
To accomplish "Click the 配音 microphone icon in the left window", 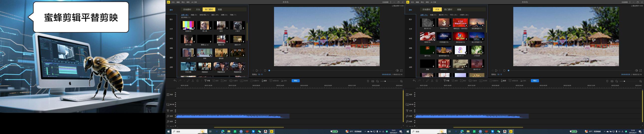I will (x=262, y=81).
